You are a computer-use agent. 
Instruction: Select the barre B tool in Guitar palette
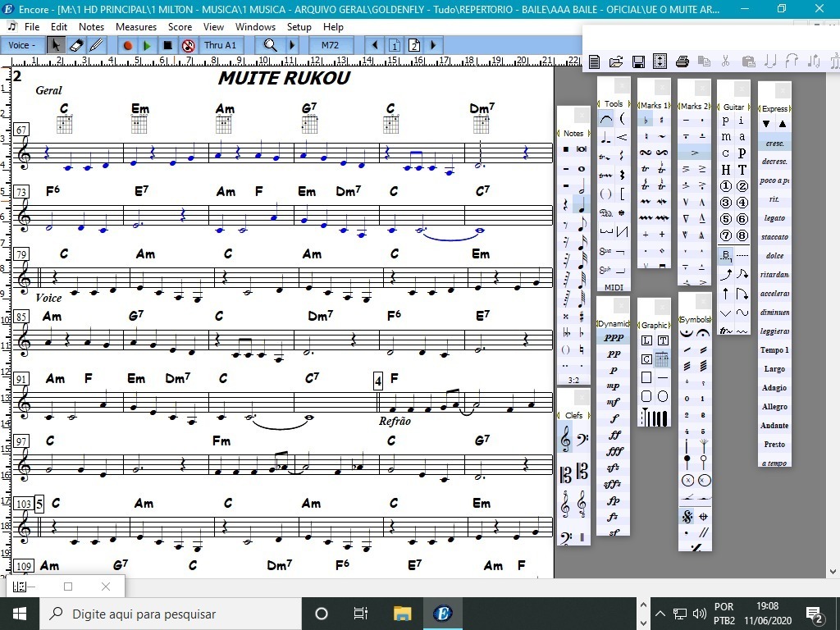click(x=725, y=255)
